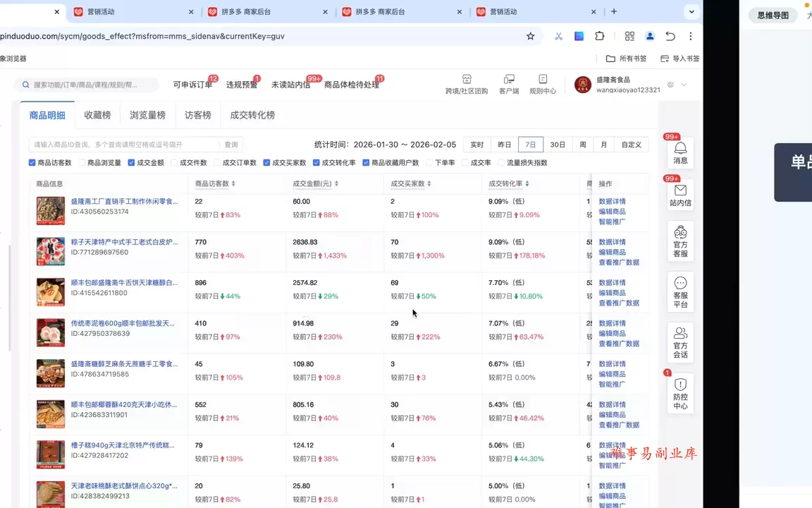Focus the 商品ID query input field
This screenshot has height=508, width=812.
tap(124, 145)
